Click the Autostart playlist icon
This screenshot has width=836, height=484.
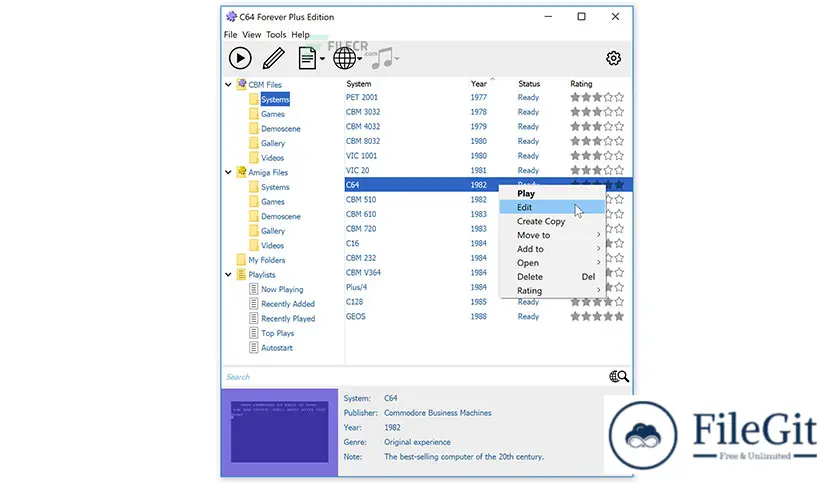[254, 348]
